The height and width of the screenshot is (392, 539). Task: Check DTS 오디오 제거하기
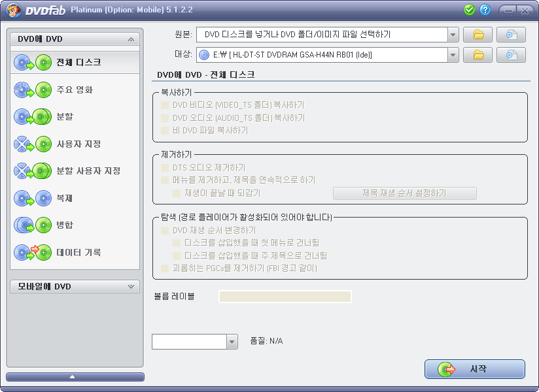[165, 168]
